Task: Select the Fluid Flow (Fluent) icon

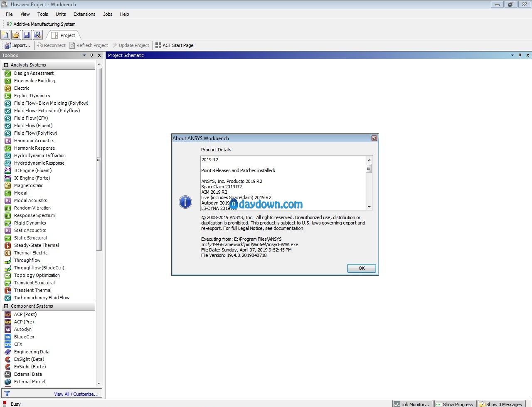Action: click(7, 126)
